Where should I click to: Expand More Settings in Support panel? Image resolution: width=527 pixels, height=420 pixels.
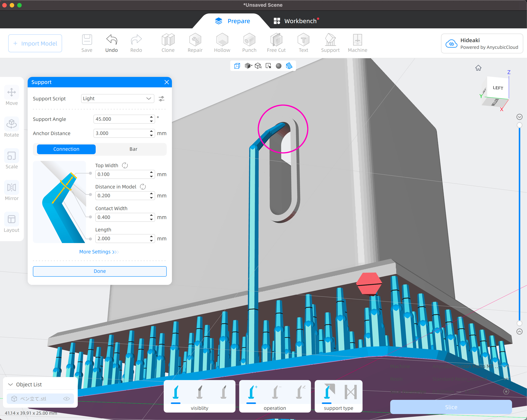coord(99,252)
